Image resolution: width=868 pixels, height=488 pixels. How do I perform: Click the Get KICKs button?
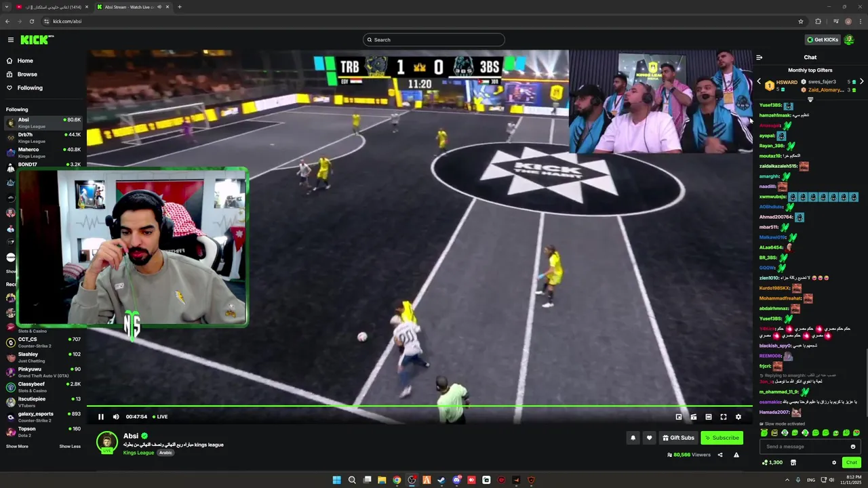click(823, 40)
